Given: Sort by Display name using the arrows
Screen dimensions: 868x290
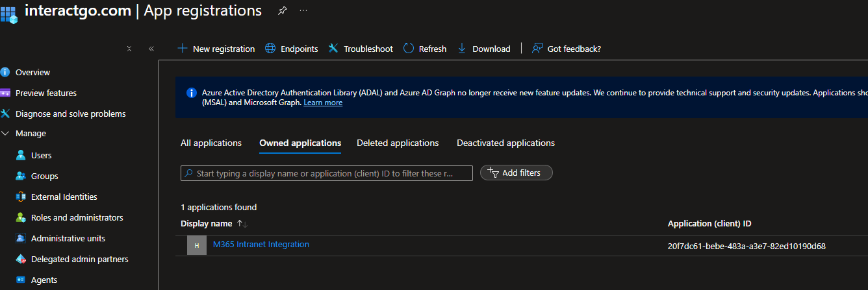Looking at the screenshot, I should (242, 223).
